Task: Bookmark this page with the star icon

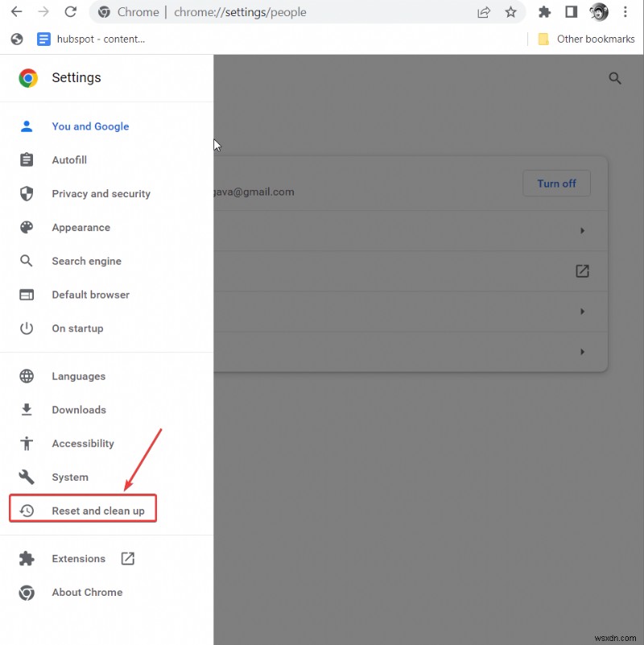Action: [x=511, y=12]
